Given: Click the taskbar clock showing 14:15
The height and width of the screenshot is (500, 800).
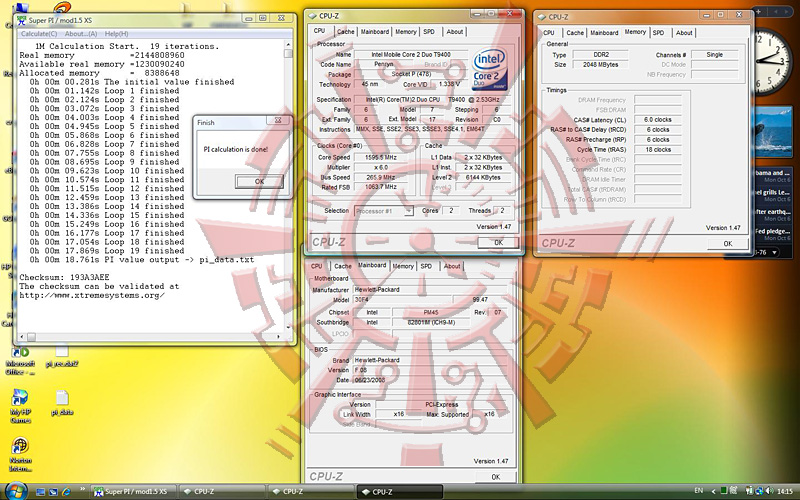Looking at the screenshot, I should [785, 492].
